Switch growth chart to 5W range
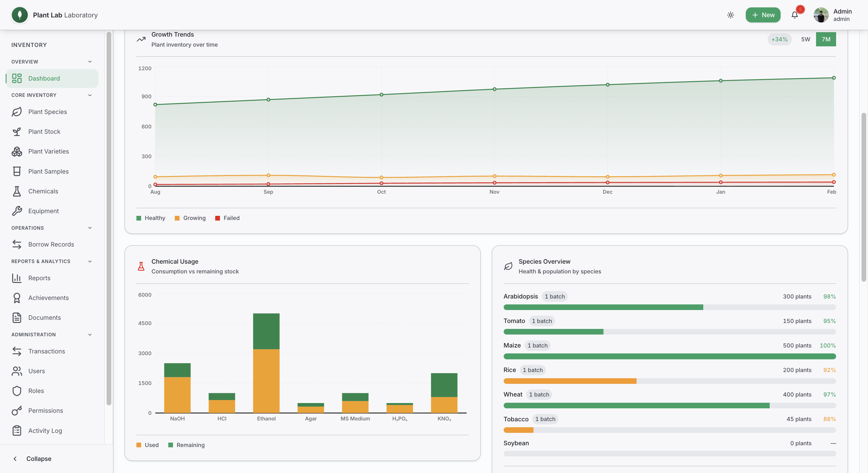 [805, 39]
